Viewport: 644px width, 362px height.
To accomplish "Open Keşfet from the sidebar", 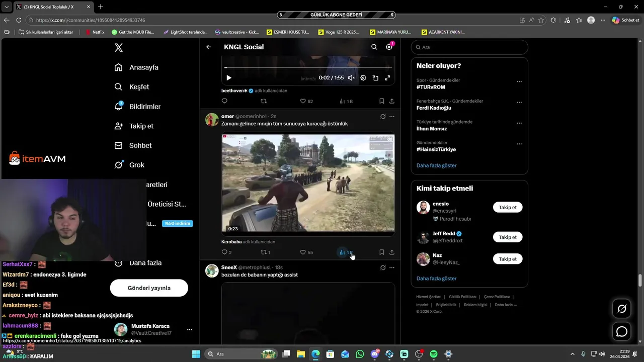I will 132,87.
